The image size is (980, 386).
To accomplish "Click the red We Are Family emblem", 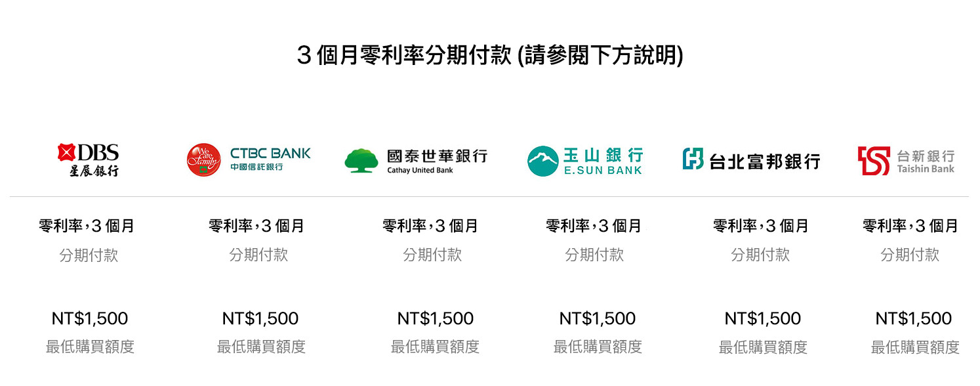I will pyautogui.click(x=204, y=160).
